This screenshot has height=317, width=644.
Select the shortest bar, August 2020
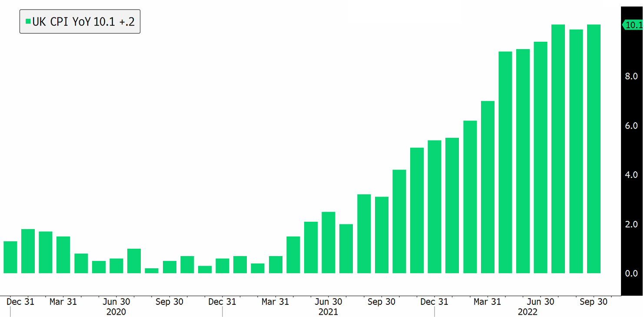pos(152,270)
